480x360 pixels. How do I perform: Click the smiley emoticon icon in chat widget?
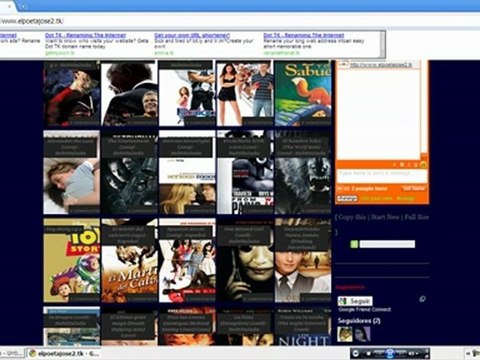point(423,164)
